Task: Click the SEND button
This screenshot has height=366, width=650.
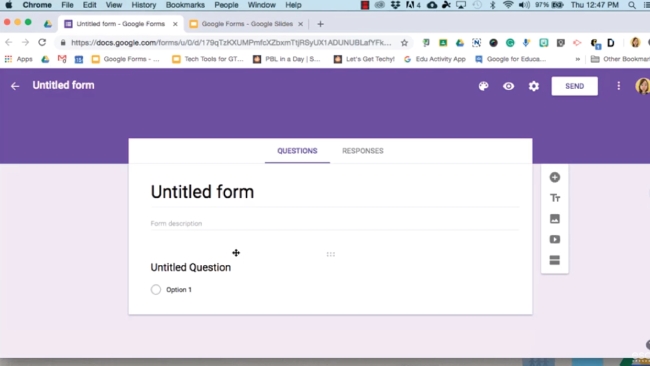Action: pyautogui.click(x=575, y=86)
